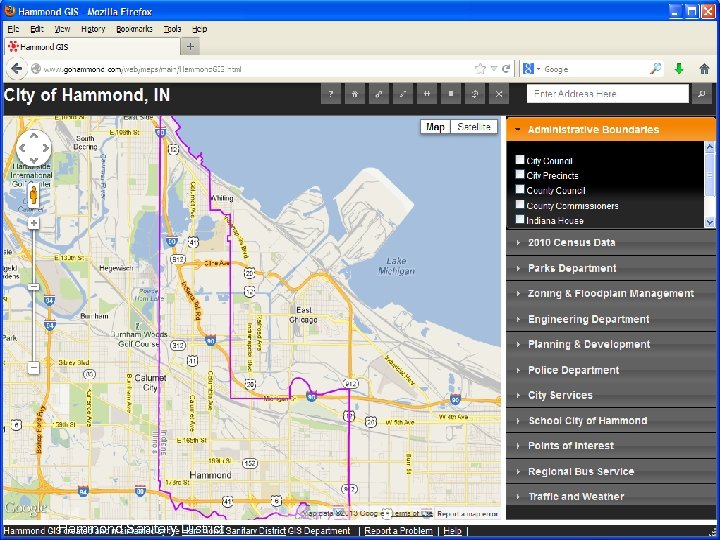Click the diagonal line measure tool icon

[x=403, y=94]
